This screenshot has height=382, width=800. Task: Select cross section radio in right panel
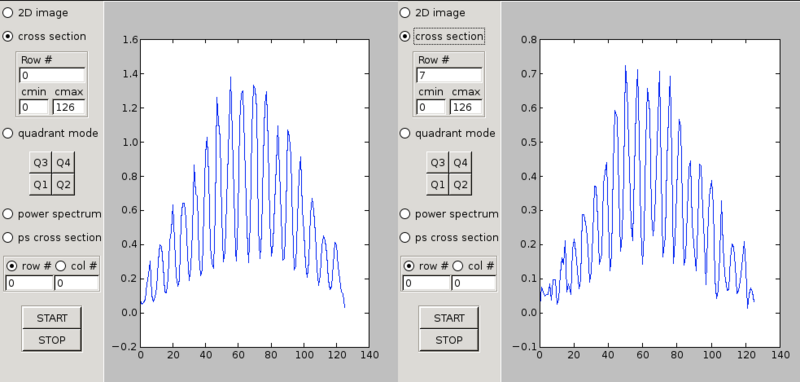pyautogui.click(x=405, y=36)
